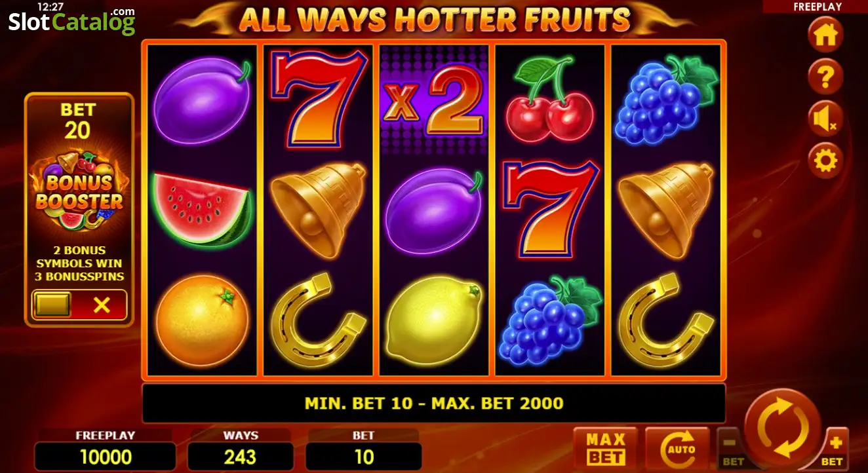Click the Bonus Booster fruit logo
Viewport: 868px width, 473px height.
point(79,191)
